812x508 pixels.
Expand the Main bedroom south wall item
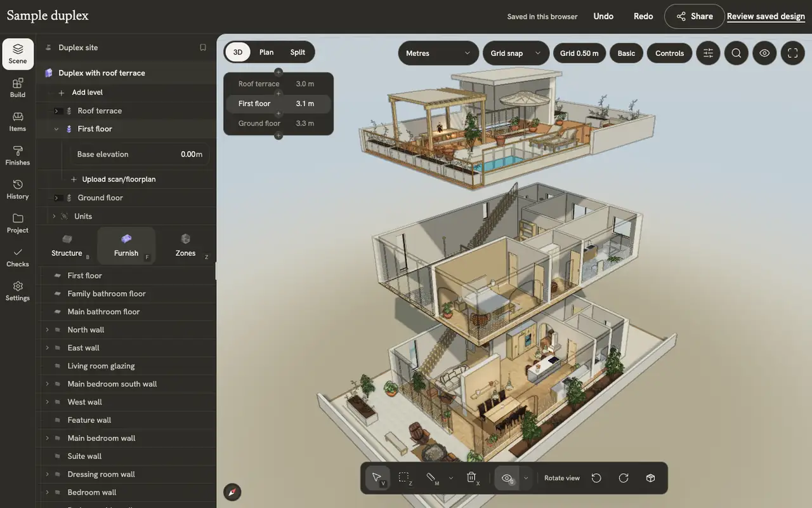pyautogui.click(x=47, y=384)
